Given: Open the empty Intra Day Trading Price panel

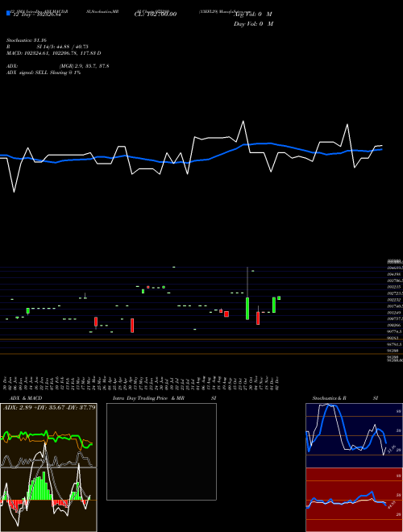Looking at the screenshot, I should 161,451.
